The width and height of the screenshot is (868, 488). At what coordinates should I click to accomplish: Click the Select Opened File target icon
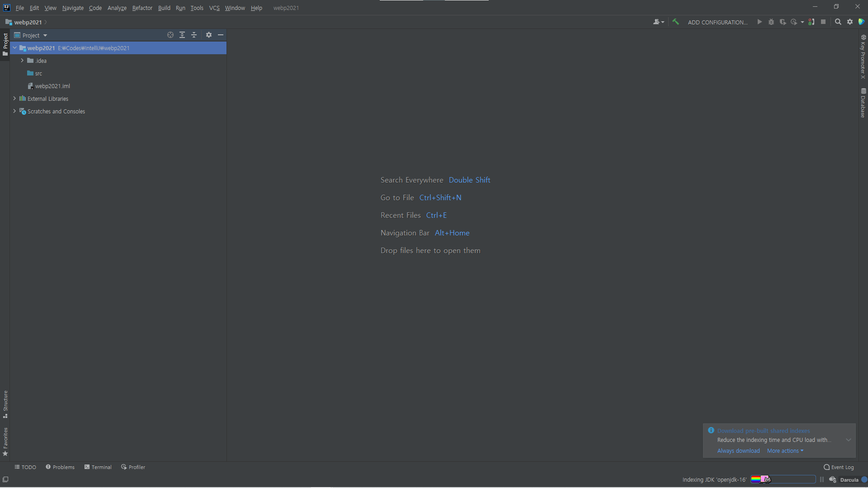170,35
